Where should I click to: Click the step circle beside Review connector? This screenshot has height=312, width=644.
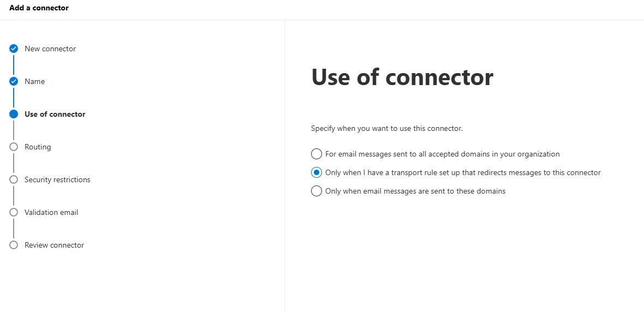coord(14,245)
